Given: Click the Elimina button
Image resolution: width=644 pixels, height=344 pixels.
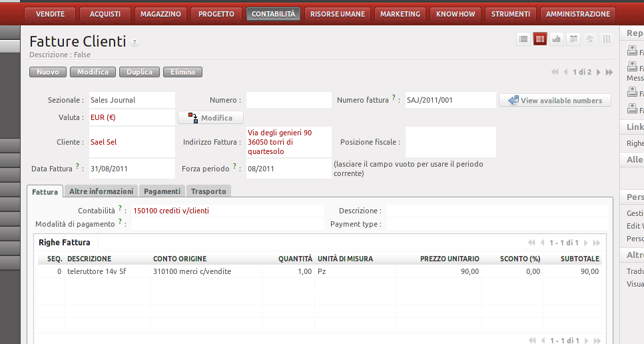Looking at the screenshot, I should click(x=182, y=72).
